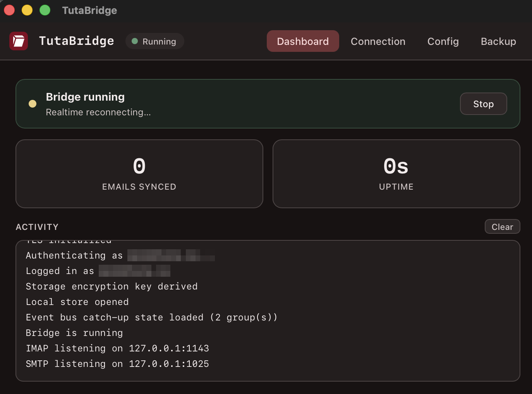532x394 pixels.
Task: Click 'Bridge is running' log entry
Action: 74,333
